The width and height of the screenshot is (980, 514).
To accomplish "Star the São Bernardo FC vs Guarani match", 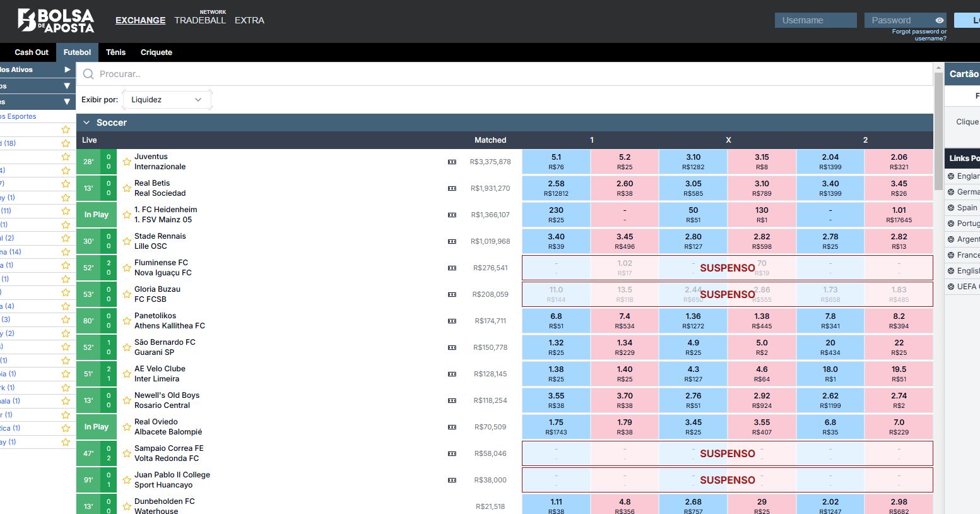I will pyautogui.click(x=127, y=347).
